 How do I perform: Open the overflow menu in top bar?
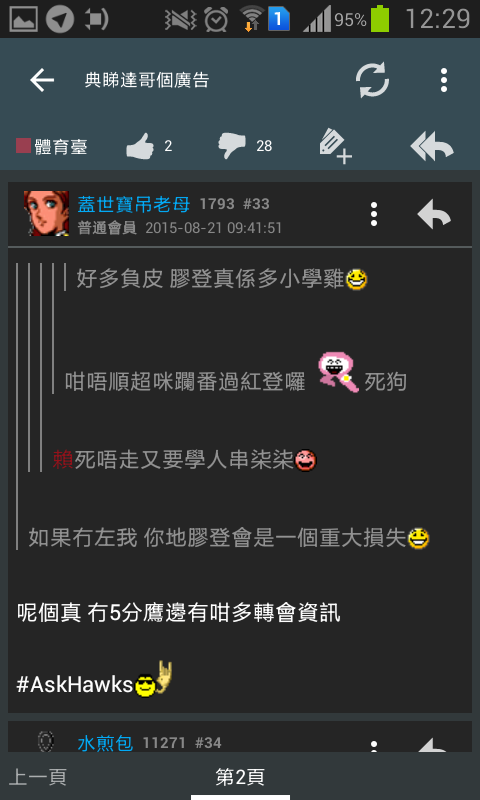click(x=444, y=80)
